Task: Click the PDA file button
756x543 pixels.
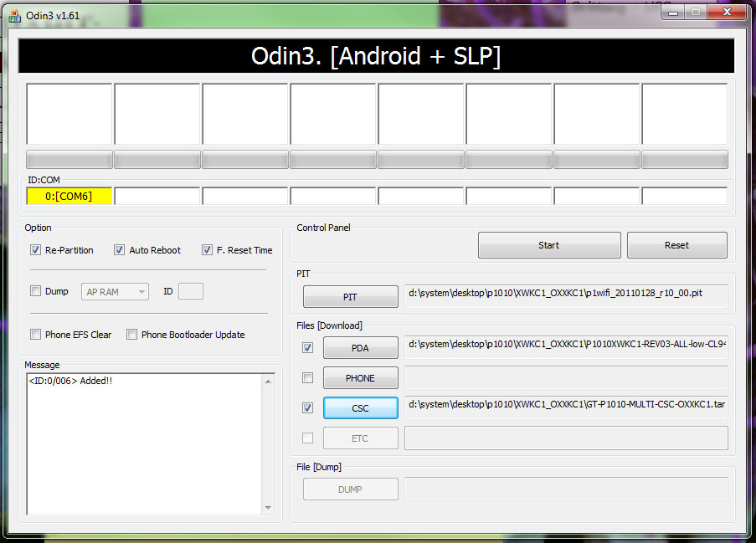Action: (x=360, y=348)
